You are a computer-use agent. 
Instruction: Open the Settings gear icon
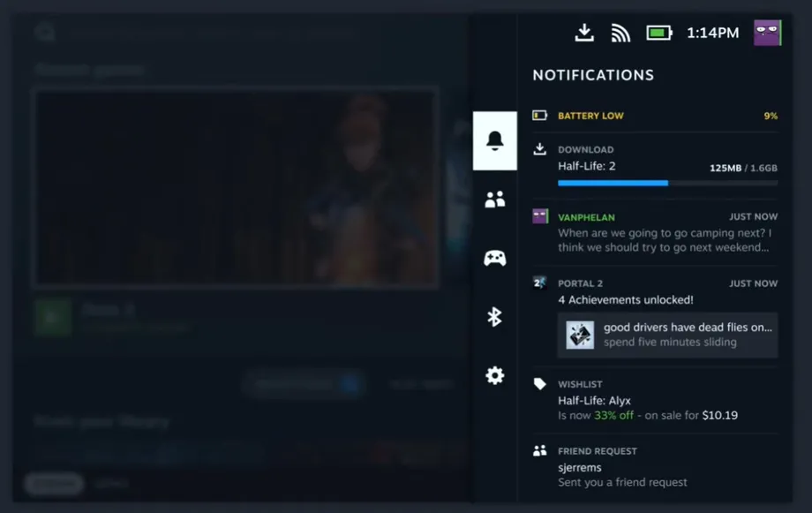click(494, 375)
